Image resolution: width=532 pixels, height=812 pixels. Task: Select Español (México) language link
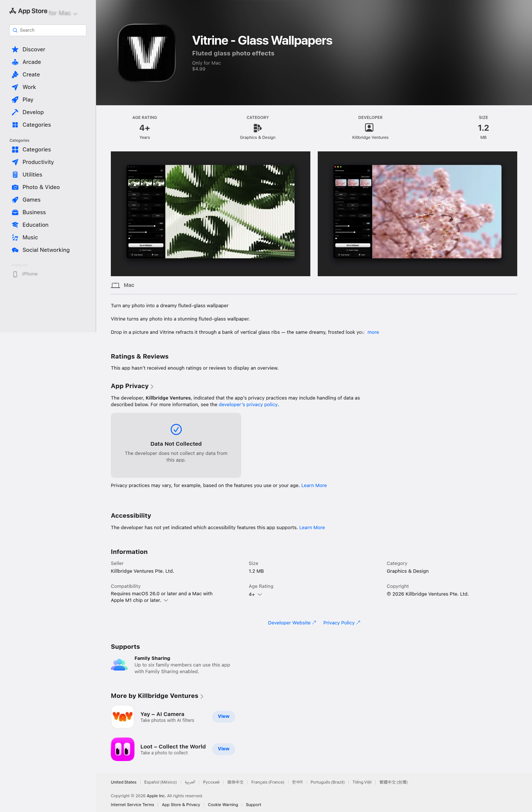(160, 782)
